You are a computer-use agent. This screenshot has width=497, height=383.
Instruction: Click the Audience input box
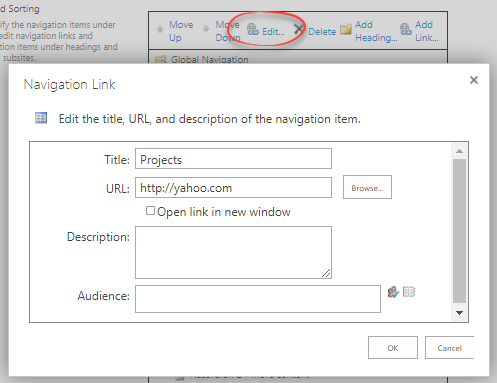tap(258, 299)
